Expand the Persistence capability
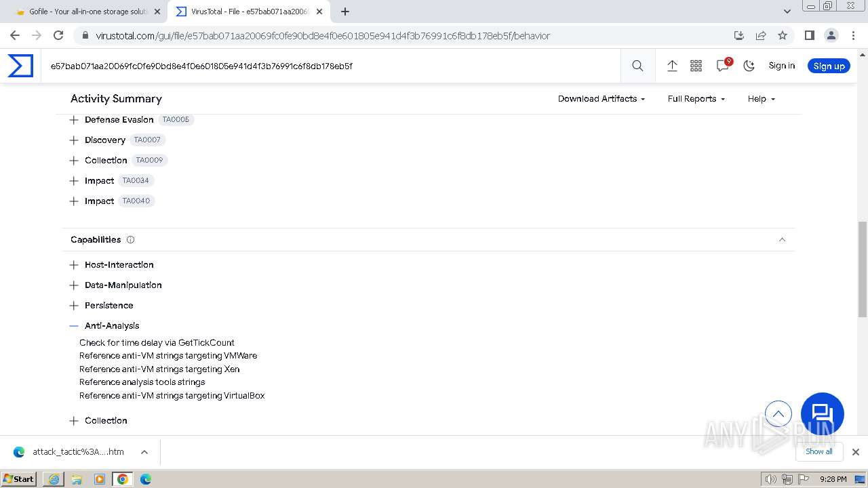This screenshot has height=488, width=868. pos(74,306)
